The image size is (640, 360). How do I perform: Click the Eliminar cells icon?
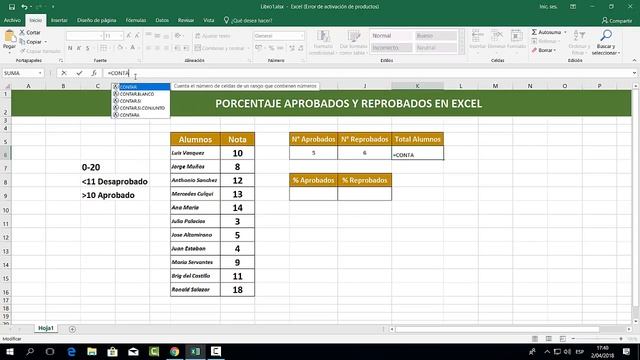[x=497, y=36]
